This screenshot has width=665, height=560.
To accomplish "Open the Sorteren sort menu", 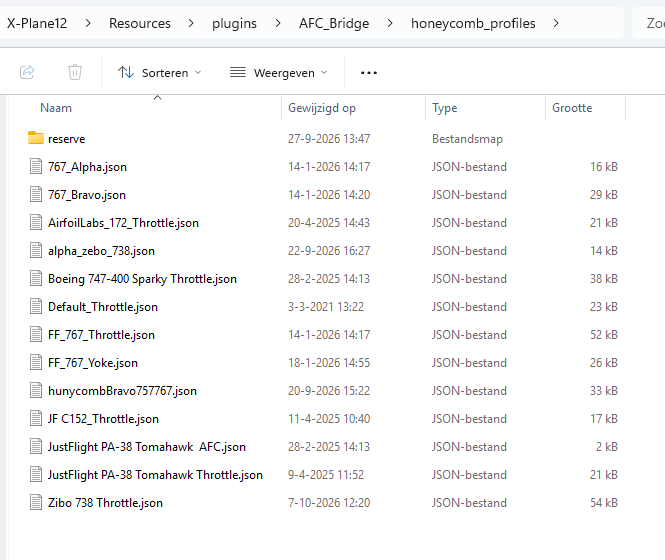I will pos(159,73).
